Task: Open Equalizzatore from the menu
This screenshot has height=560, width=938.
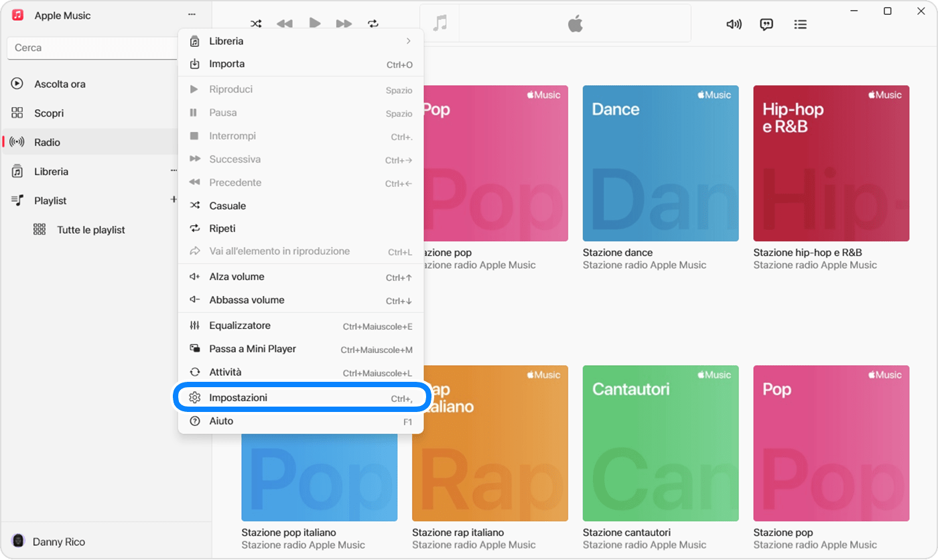Action: coord(301,326)
